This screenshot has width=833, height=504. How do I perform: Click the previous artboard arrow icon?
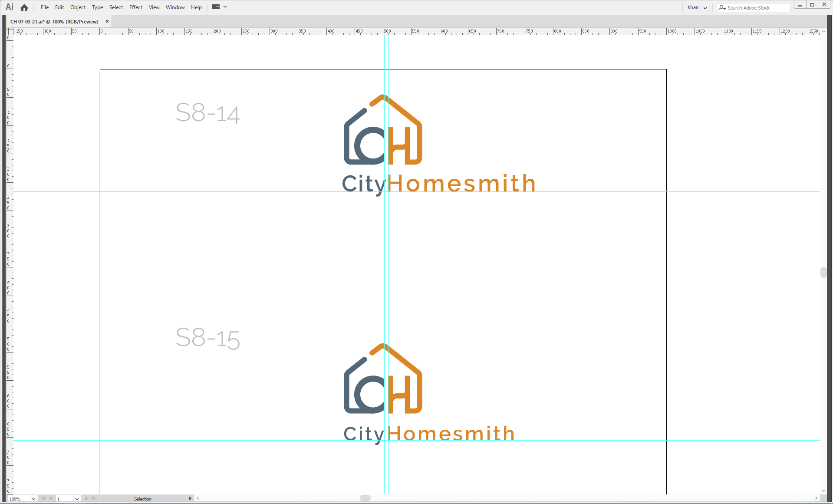point(50,498)
